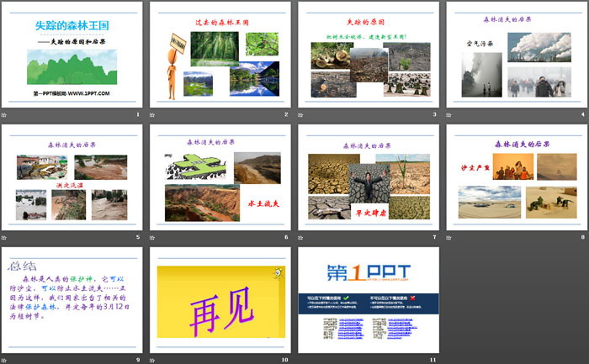
Task: Click the star icon under slide 7
Action: [302, 237]
